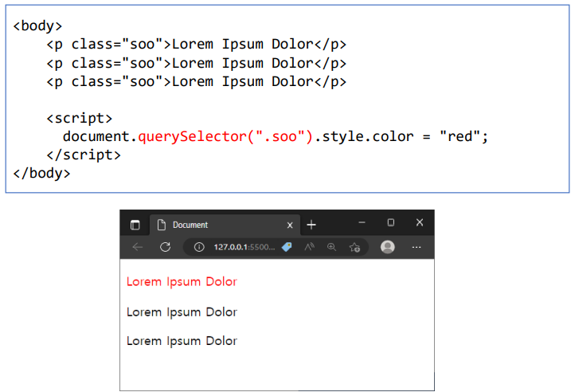Image resolution: width=571 pixels, height=392 pixels.
Task: Click the opening <script> tag line
Action: click(80, 118)
